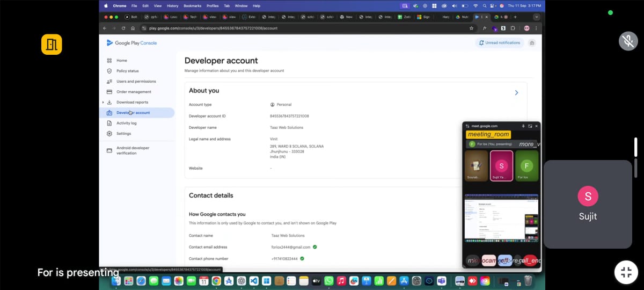The image size is (644, 290).
Task: Expand the Download reports menu
Action: (x=103, y=102)
